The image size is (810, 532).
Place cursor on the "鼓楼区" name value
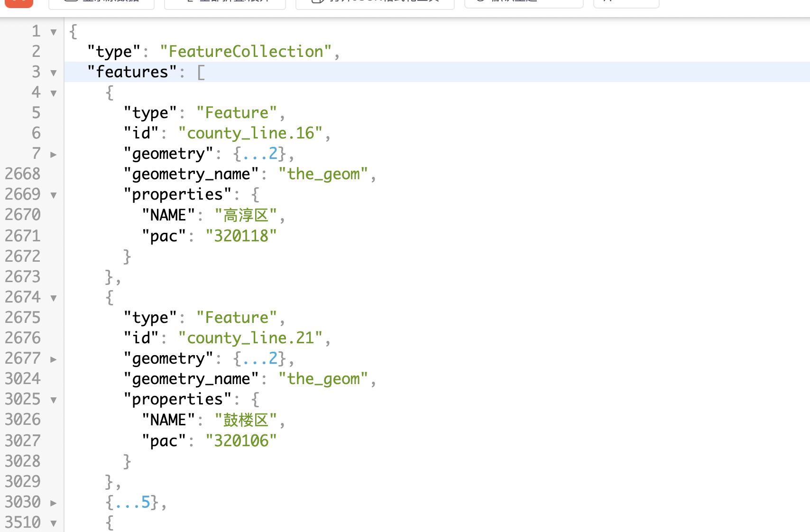[x=246, y=420]
